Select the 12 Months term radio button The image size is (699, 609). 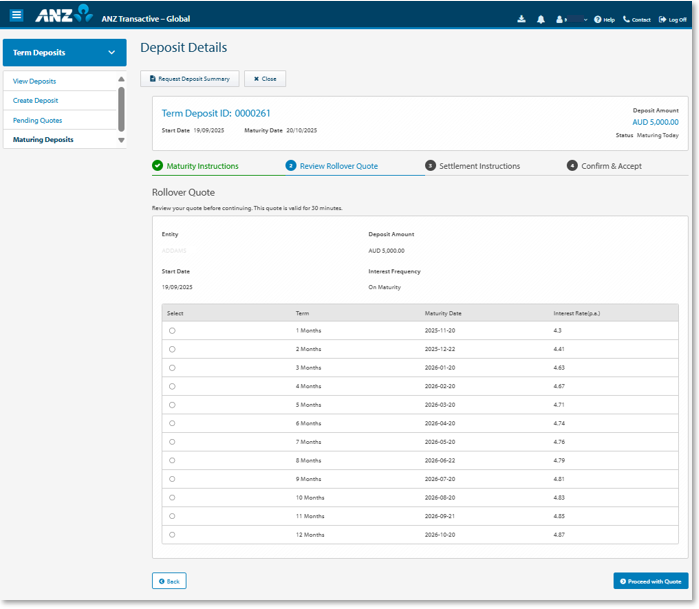[x=172, y=535]
